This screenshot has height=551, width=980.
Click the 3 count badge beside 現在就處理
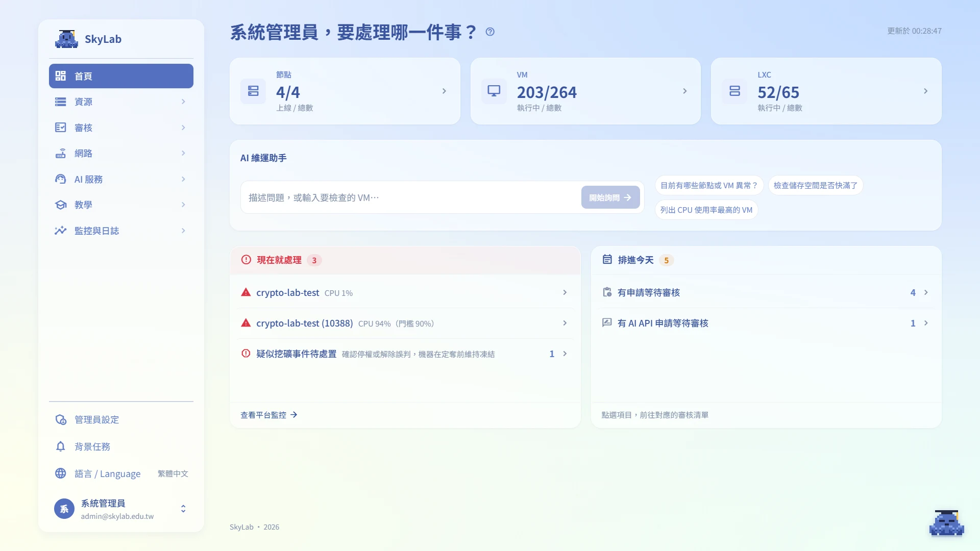pyautogui.click(x=314, y=260)
